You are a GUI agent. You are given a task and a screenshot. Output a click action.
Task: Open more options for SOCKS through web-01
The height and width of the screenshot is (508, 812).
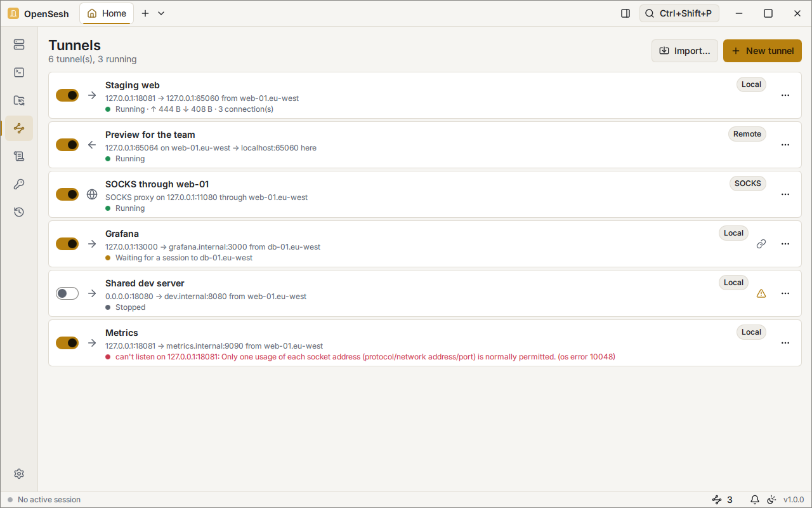pos(785,194)
